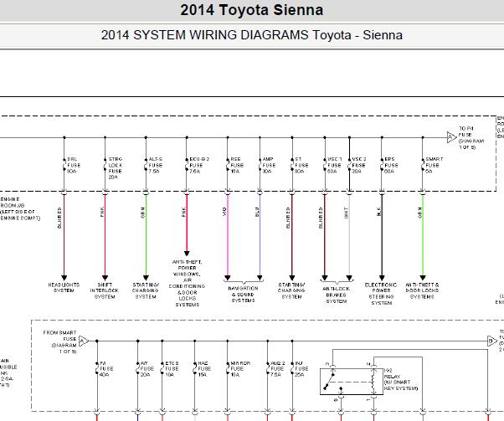Click the connector B triangle in lower diagram

tap(491, 341)
